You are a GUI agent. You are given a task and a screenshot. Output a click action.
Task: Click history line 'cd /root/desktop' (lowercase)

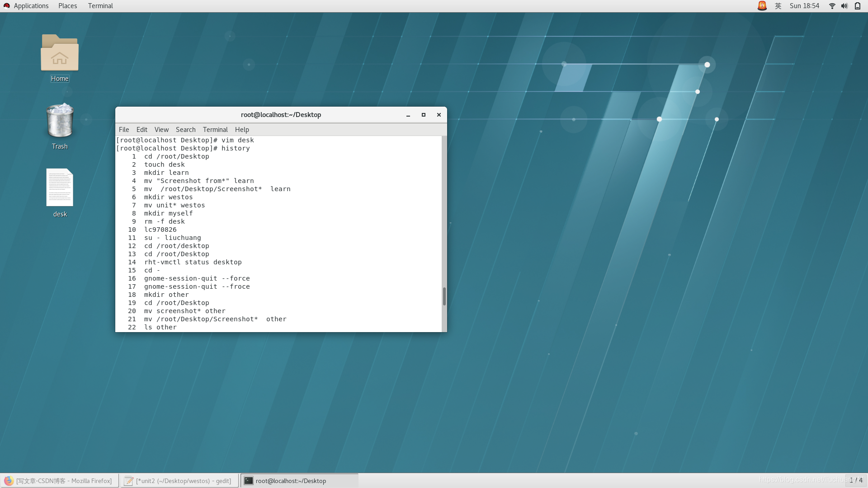coord(177,246)
